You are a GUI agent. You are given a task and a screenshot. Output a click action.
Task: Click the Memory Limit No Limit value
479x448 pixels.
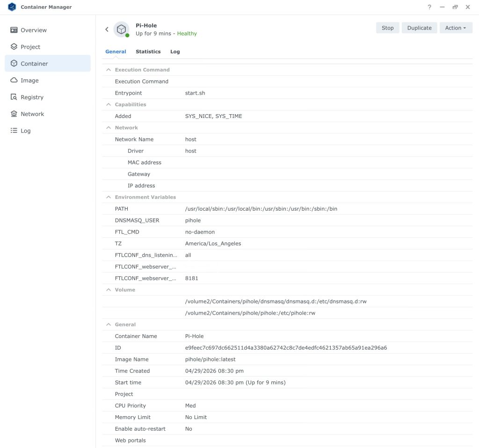click(196, 418)
